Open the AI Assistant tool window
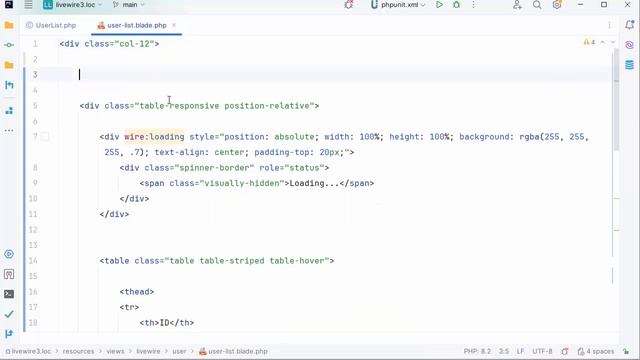 coord(629,45)
